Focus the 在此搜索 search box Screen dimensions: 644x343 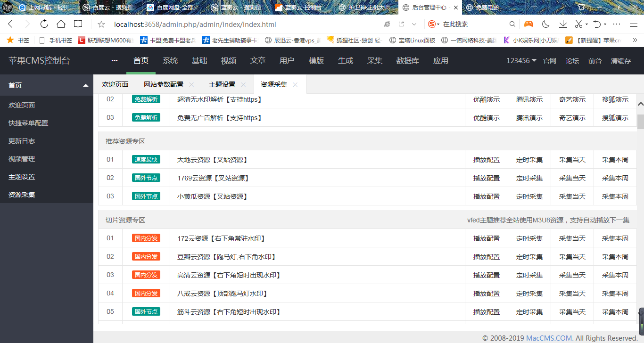[474, 24]
